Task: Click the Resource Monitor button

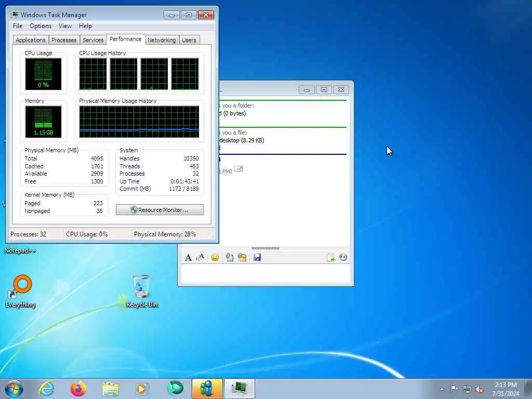Action: (x=160, y=210)
